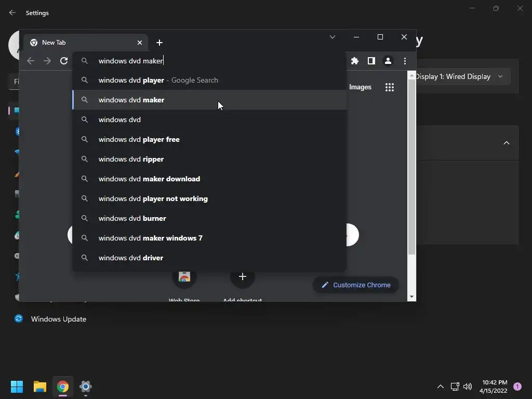This screenshot has height=399, width=532.
Task: Select suggestion windows dvd maker
Action: pyautogui.click(x=210, y=100)
